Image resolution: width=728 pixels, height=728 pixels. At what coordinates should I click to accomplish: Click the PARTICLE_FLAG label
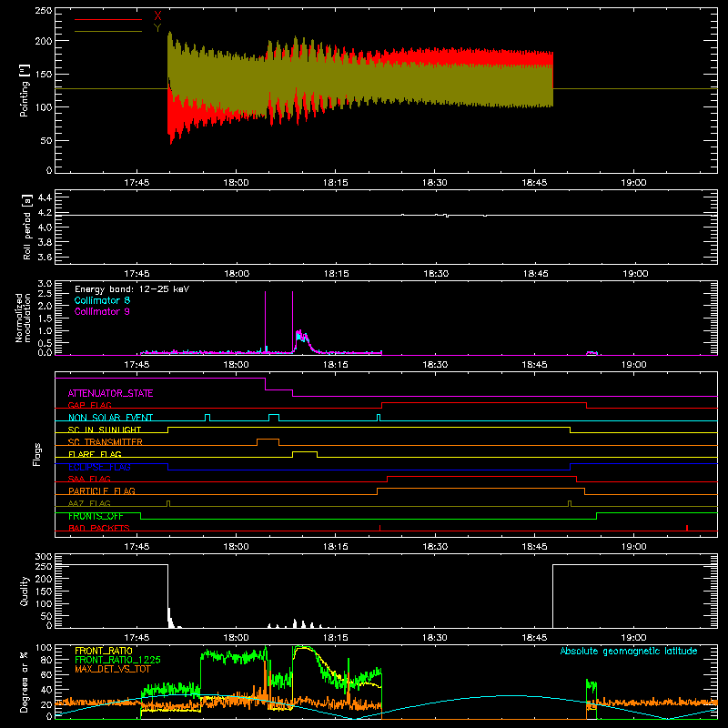102,491
